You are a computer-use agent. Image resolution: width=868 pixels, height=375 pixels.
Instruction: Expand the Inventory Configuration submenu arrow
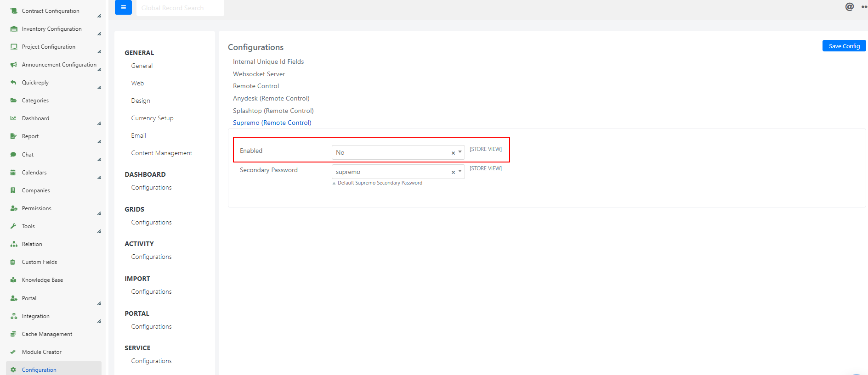tap(99, 34)
